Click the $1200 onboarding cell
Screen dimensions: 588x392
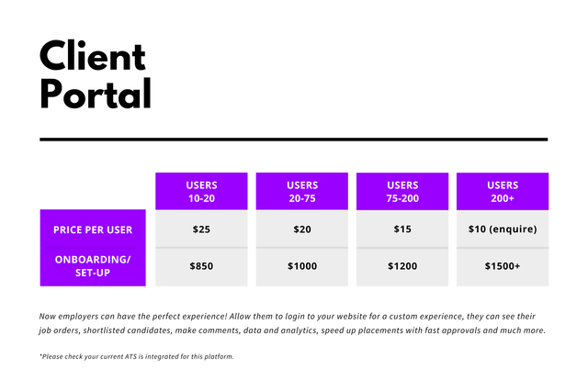tap(402, 267)
